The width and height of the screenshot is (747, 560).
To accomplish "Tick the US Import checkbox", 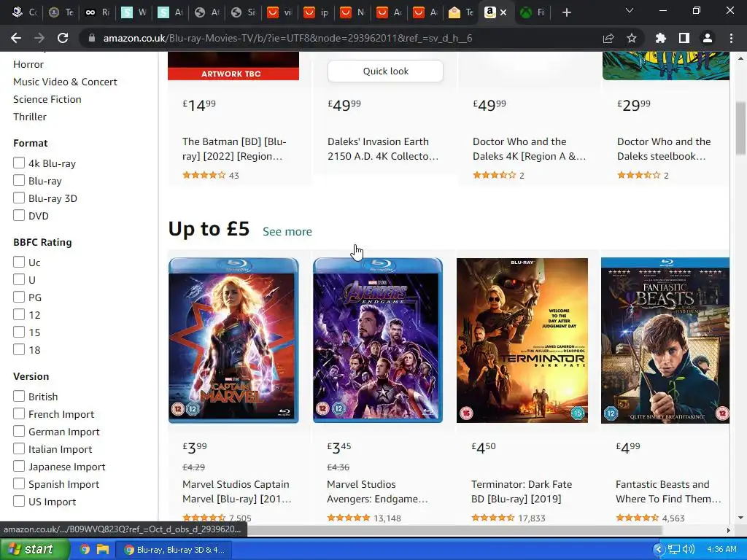I will [x=18, y=501].
